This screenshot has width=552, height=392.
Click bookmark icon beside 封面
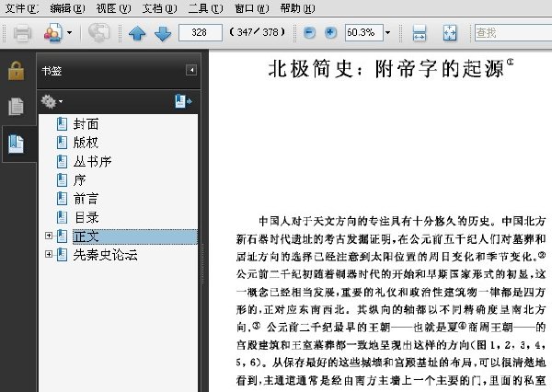click(x=62, y=124)
